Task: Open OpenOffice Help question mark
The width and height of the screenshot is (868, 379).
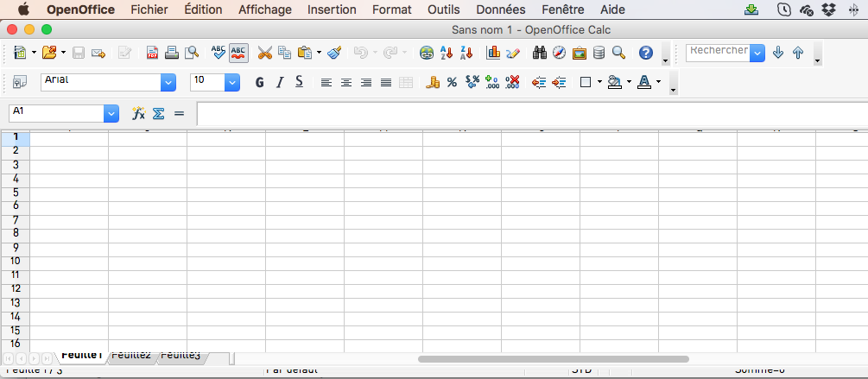Action: point(645,54)
